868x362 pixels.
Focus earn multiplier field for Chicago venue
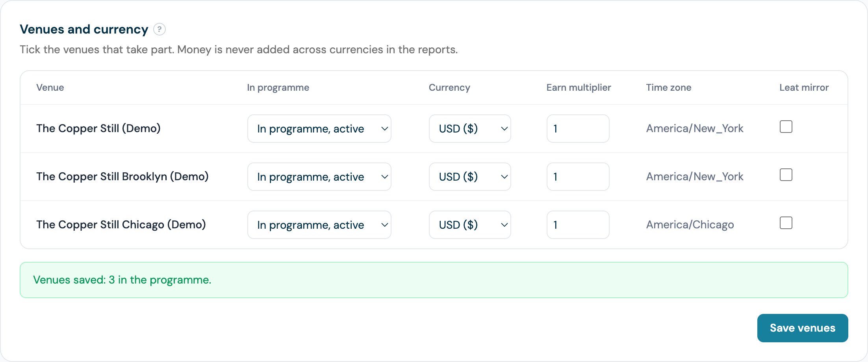(x=578, y=225)
